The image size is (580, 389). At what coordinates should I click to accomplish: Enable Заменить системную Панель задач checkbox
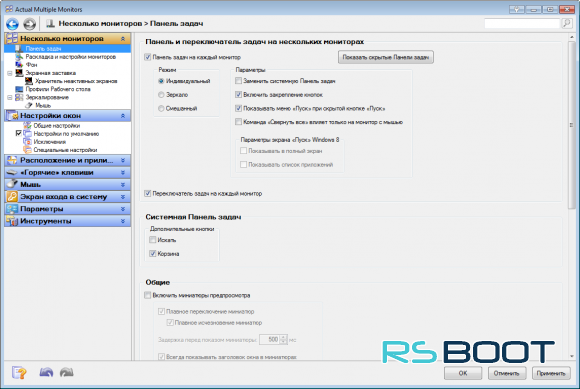point(239,81)
